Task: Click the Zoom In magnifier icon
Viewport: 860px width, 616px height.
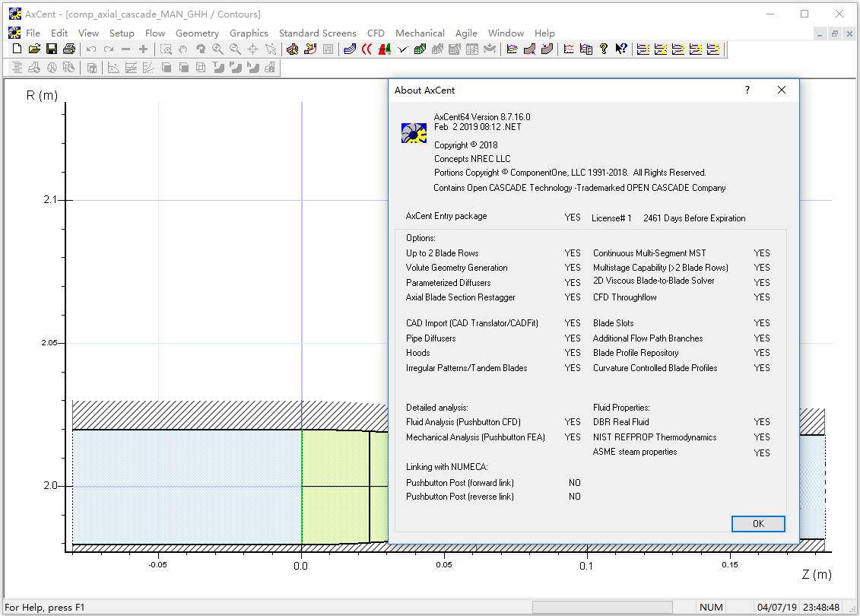Action: coord(217,49)
